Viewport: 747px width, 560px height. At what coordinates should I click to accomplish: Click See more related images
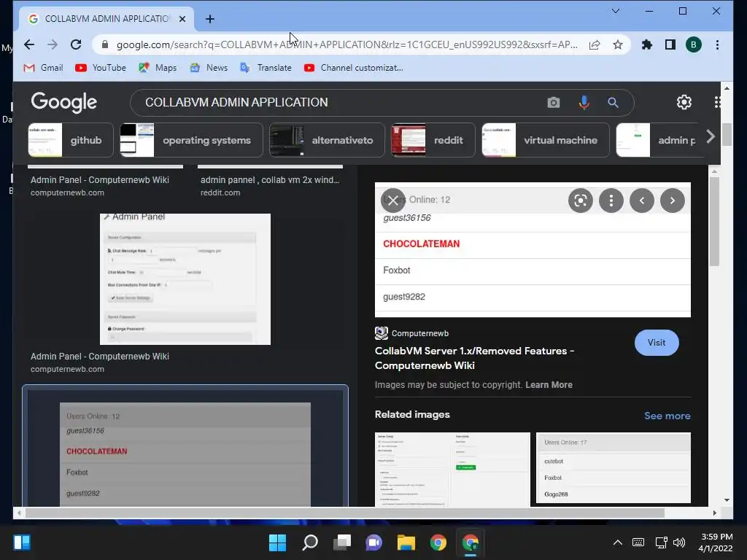point(667,416)
